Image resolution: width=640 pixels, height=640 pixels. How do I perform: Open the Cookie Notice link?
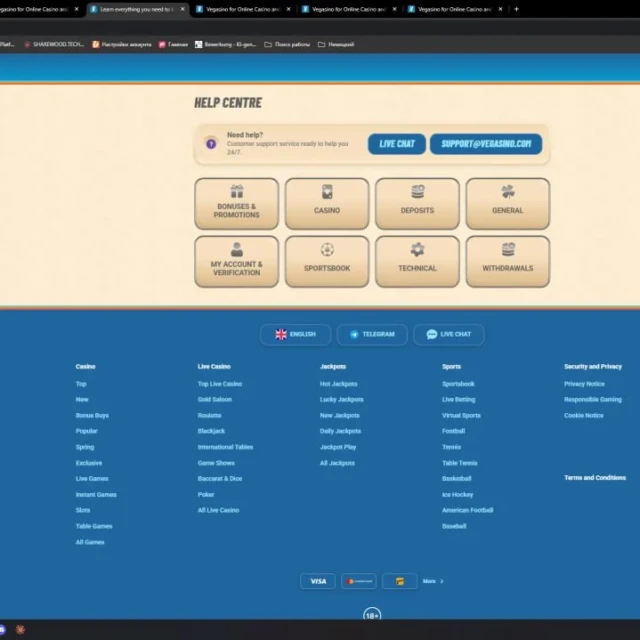584,416
